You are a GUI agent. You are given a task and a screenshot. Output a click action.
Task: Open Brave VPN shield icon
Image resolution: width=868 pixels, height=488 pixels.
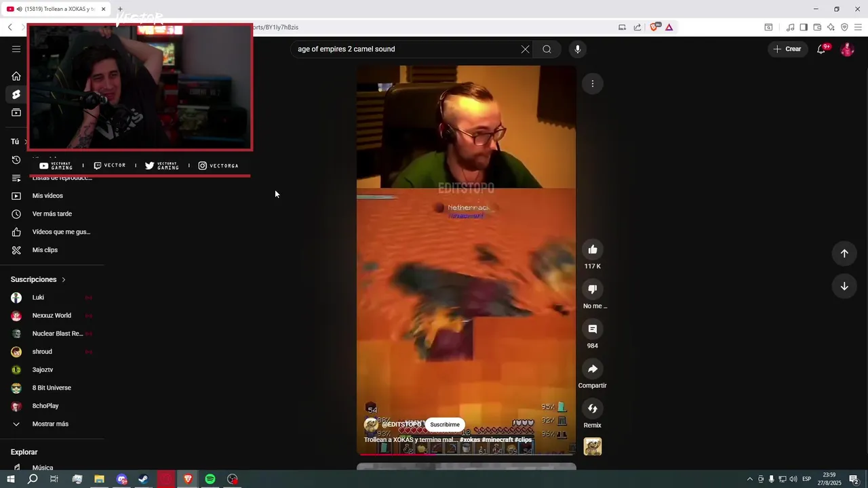pos(844,27)
